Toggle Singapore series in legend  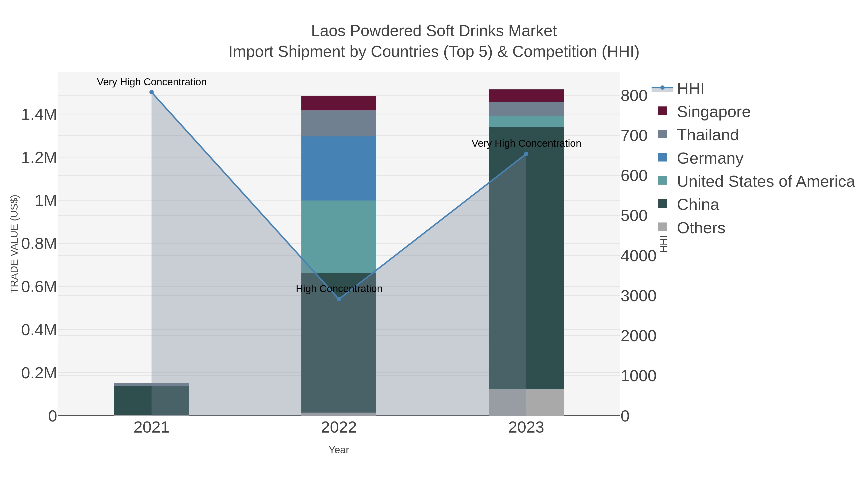704,112
